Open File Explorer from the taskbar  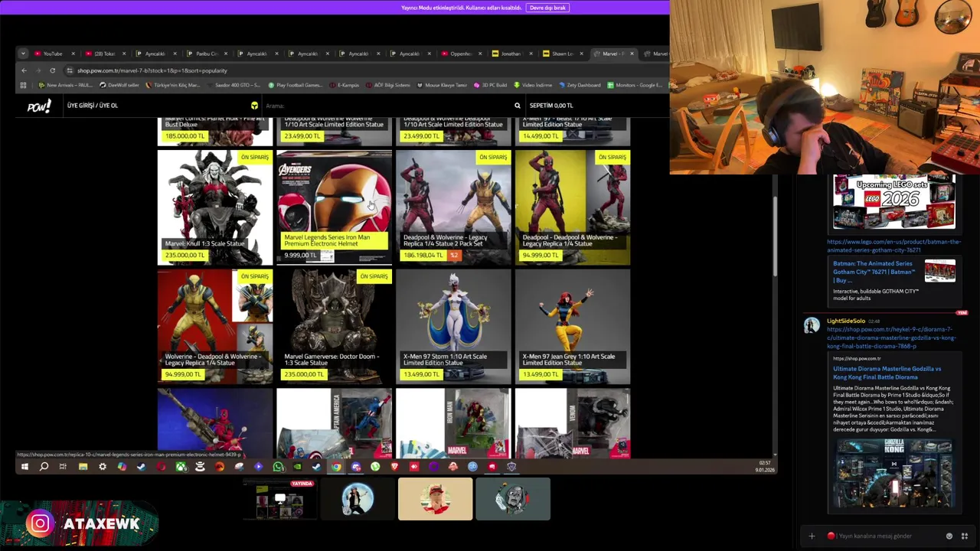tap(83, 467)
